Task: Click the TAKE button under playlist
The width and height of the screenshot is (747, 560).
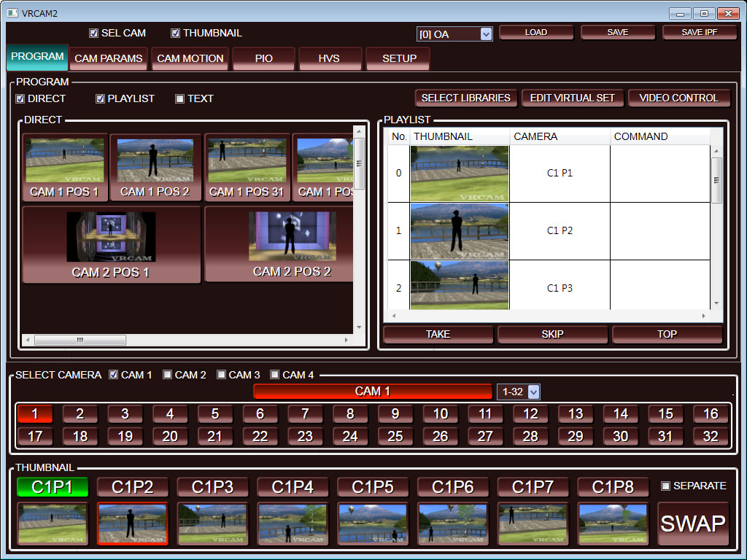Action: (438, 335)
